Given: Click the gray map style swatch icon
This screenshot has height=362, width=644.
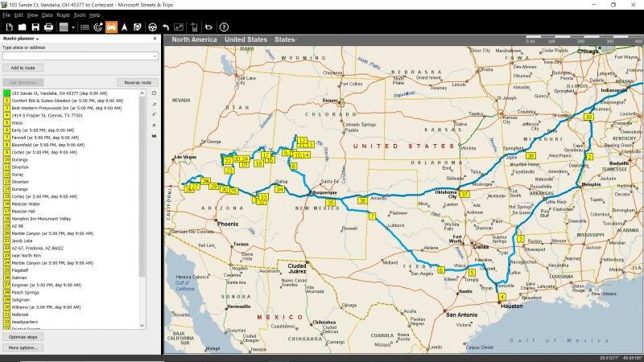Looking at the screenshot, I should click(64, 27).
